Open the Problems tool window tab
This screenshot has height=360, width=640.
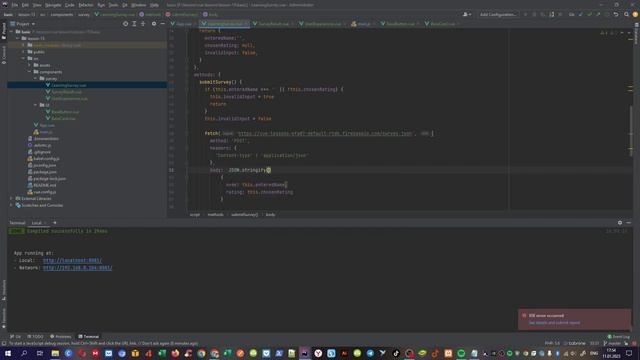coord(60,337)
